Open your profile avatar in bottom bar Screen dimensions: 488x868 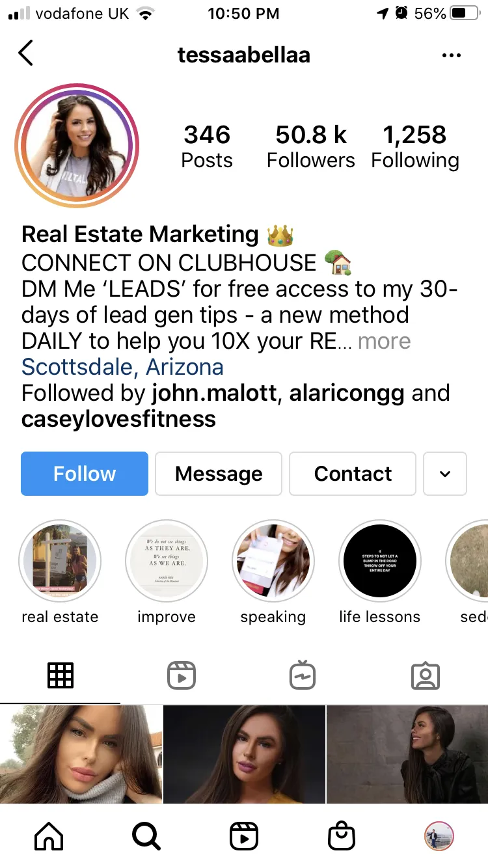439,835
